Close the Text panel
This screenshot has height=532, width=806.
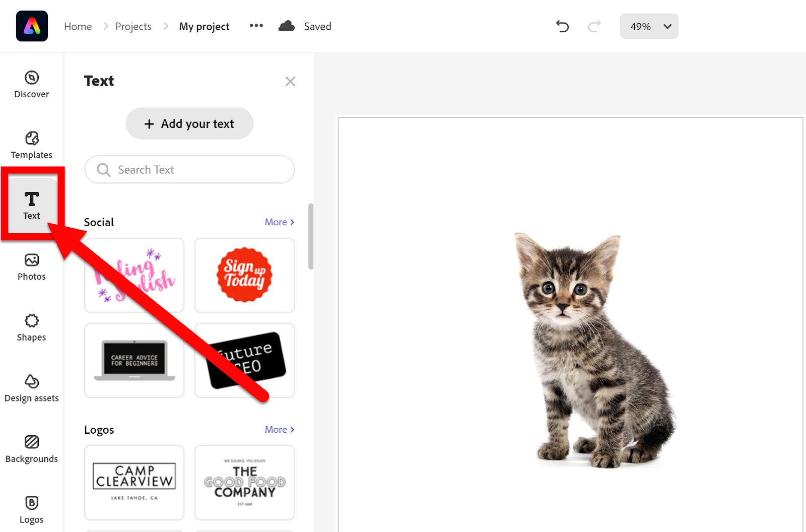pyautogui.click(x=290, y=81)
